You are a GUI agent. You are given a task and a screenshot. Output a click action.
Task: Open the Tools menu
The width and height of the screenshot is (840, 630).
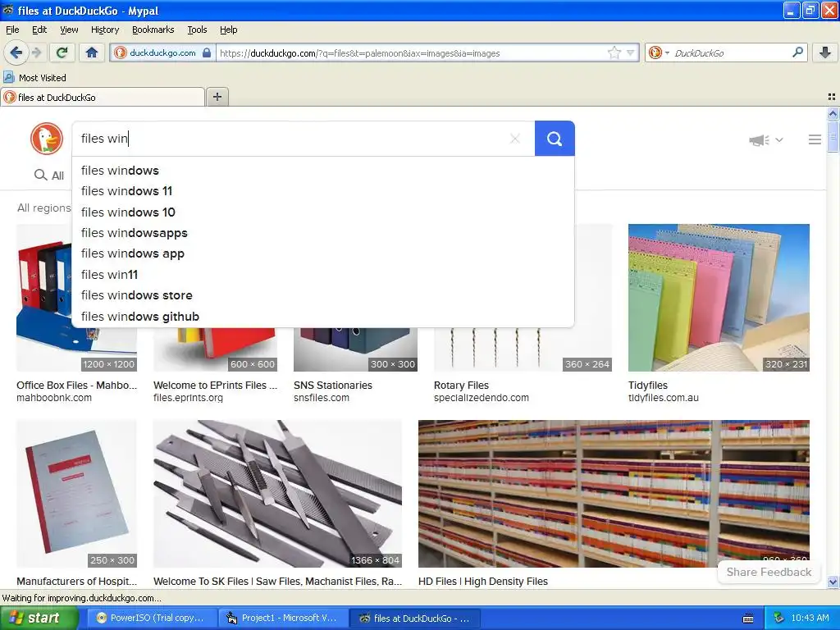pos(197,30)
